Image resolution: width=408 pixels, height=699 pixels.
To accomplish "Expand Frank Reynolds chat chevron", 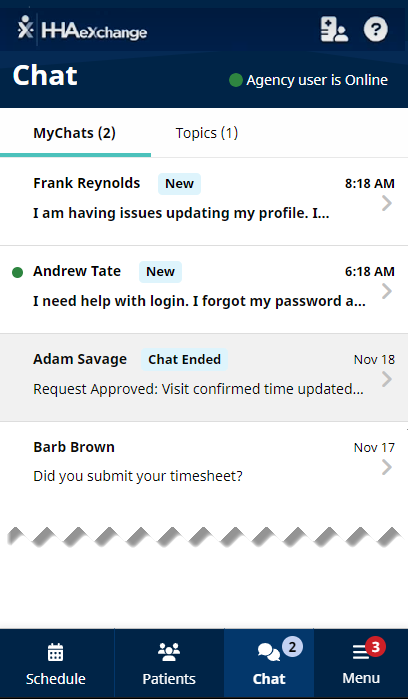I will coord(387,203).
